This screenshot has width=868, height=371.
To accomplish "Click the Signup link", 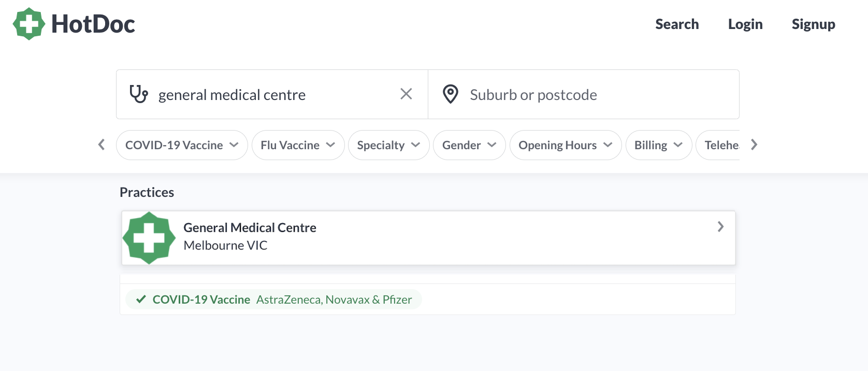I will pyautogui.click(x=813, y=24).
